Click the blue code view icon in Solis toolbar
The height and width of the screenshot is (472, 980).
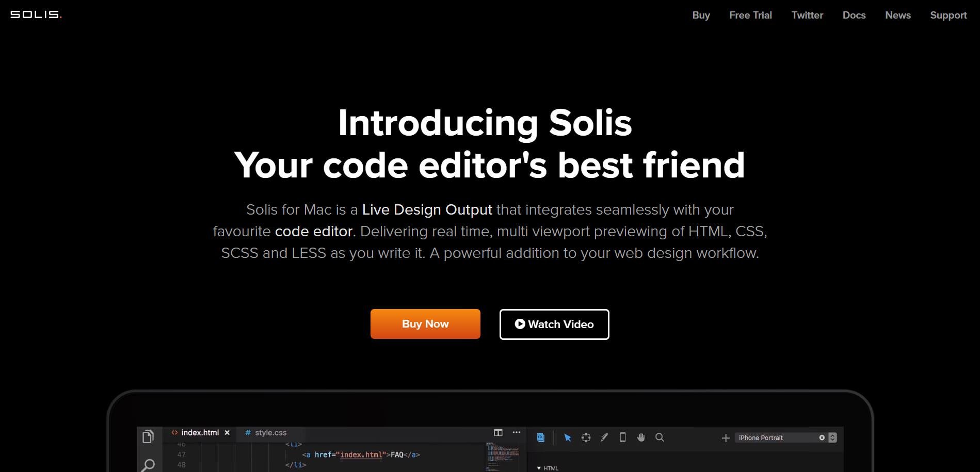540,437
